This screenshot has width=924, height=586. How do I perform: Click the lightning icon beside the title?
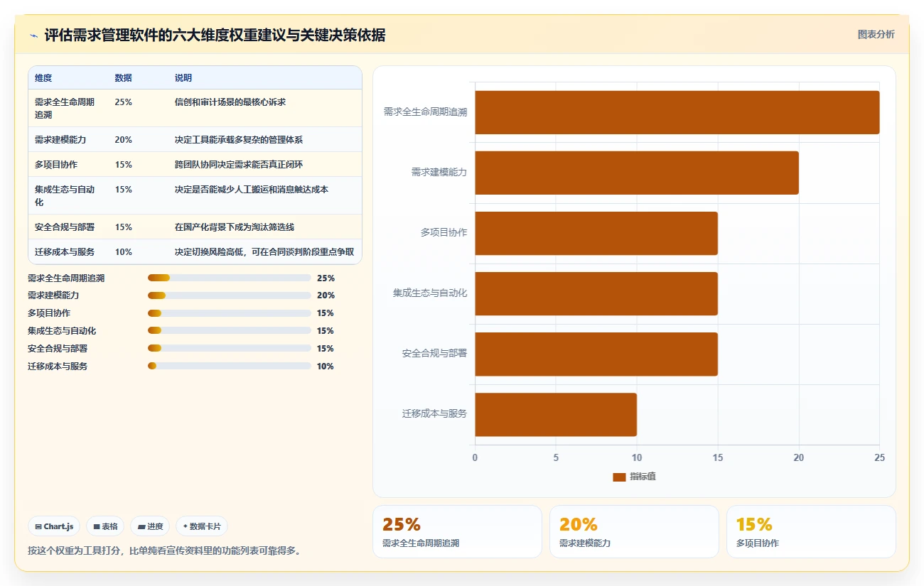(33, 35)
